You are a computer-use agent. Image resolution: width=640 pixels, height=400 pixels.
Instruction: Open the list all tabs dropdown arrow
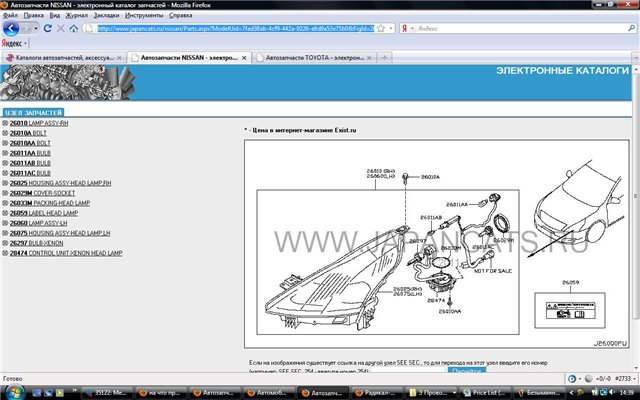coord(636,58)
